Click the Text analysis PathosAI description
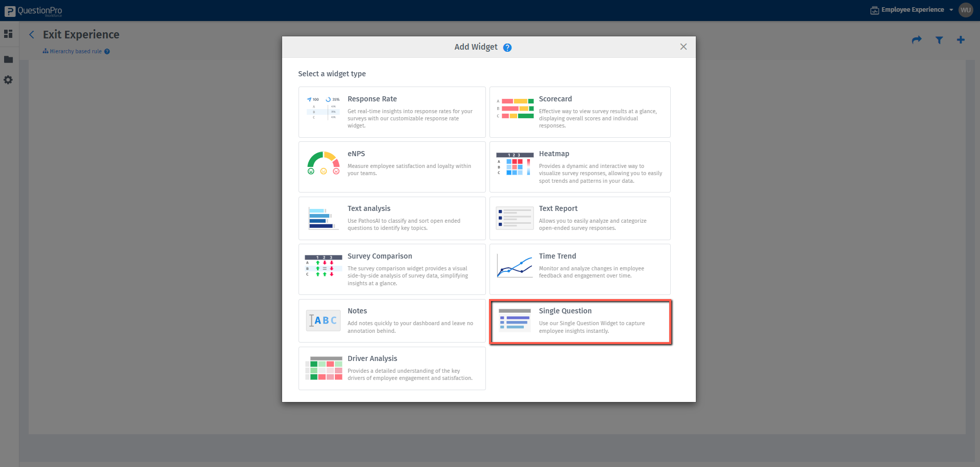Viewport: 980px width, 467px height. tap(404, 224)
